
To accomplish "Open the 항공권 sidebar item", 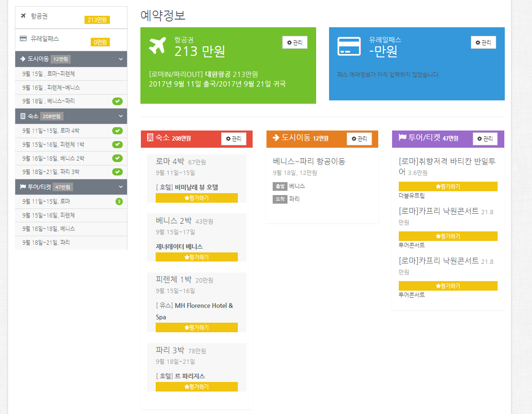I will [71, 17].
